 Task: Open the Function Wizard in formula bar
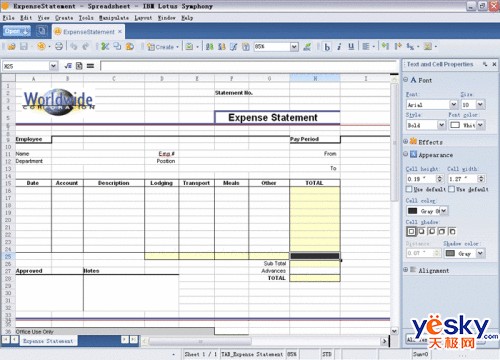[x=68, y=66]
